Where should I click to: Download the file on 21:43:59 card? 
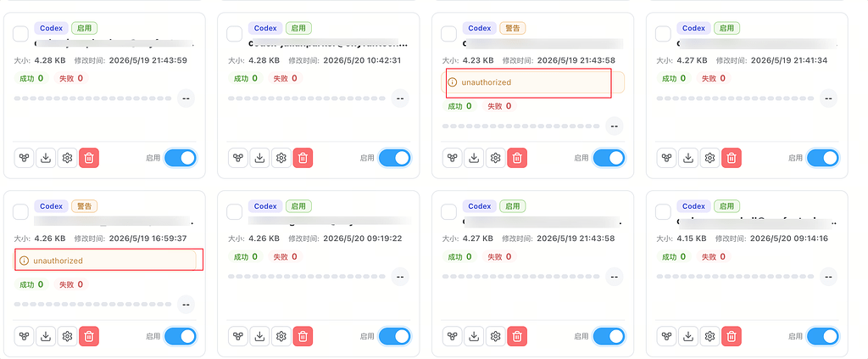point(46,158)
